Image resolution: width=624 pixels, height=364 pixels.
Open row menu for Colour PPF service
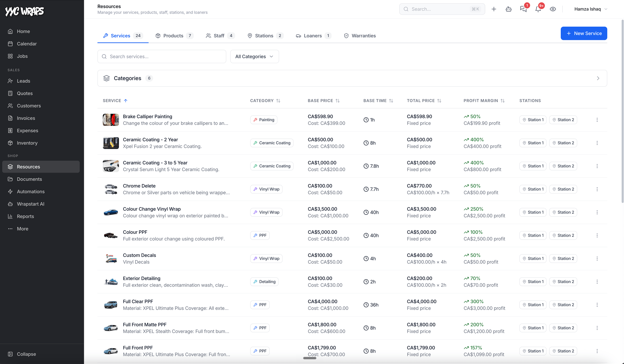coord(597,235)
